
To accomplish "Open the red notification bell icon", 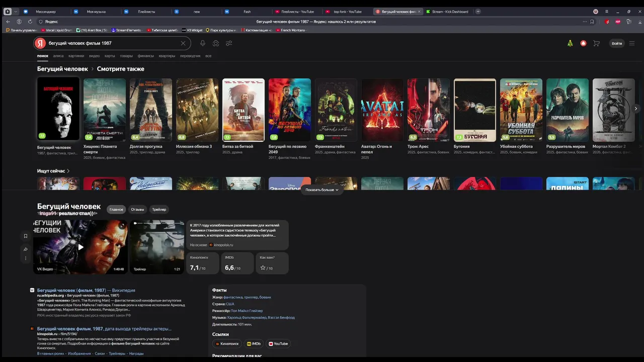I will click(583, 43).
